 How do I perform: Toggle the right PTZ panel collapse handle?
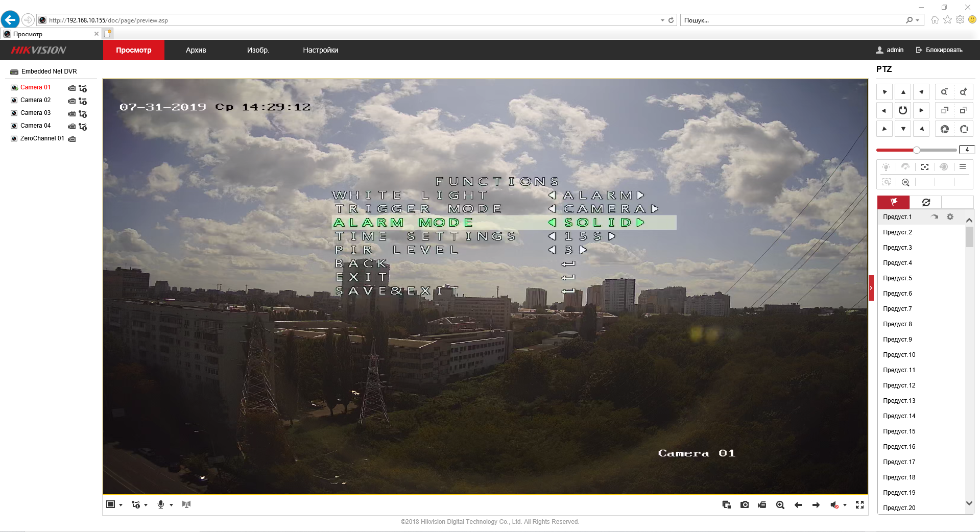click(x=871, y=288)
